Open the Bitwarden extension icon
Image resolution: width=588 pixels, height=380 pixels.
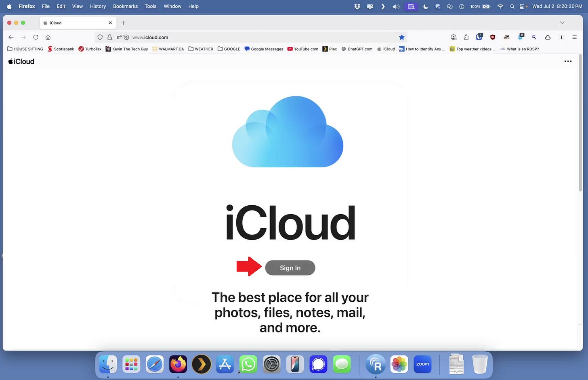(479, 37)
